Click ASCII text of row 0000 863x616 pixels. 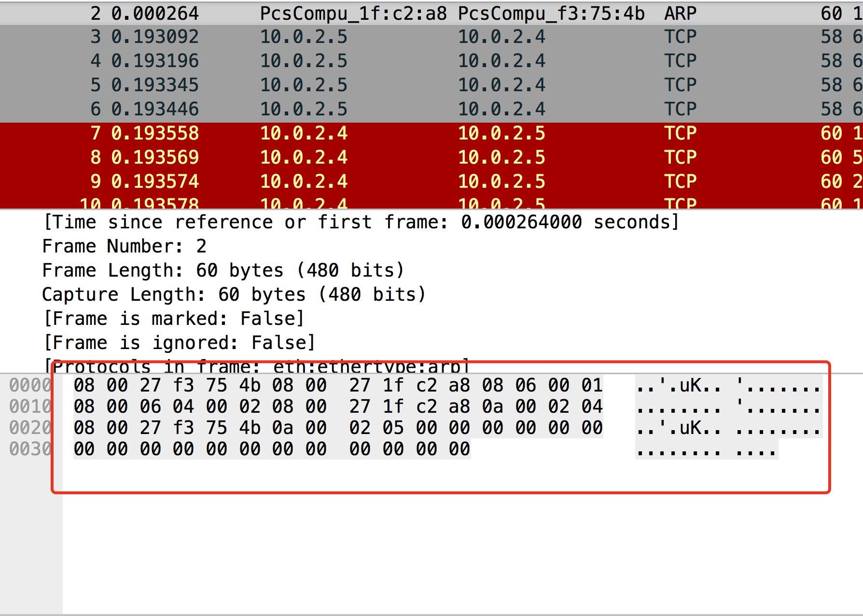pos(728,385)
